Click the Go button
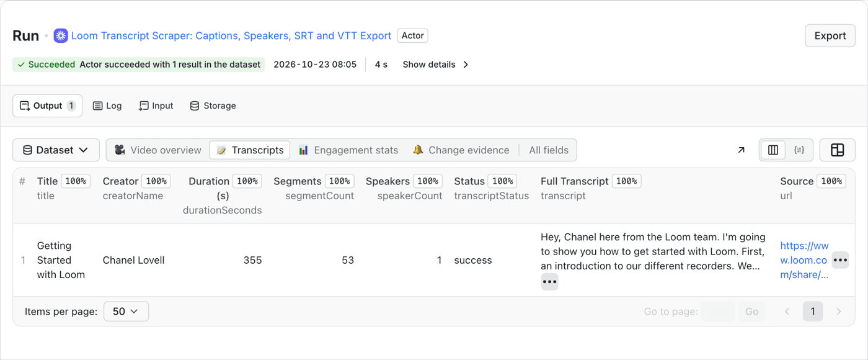 (x=752, y=312)
